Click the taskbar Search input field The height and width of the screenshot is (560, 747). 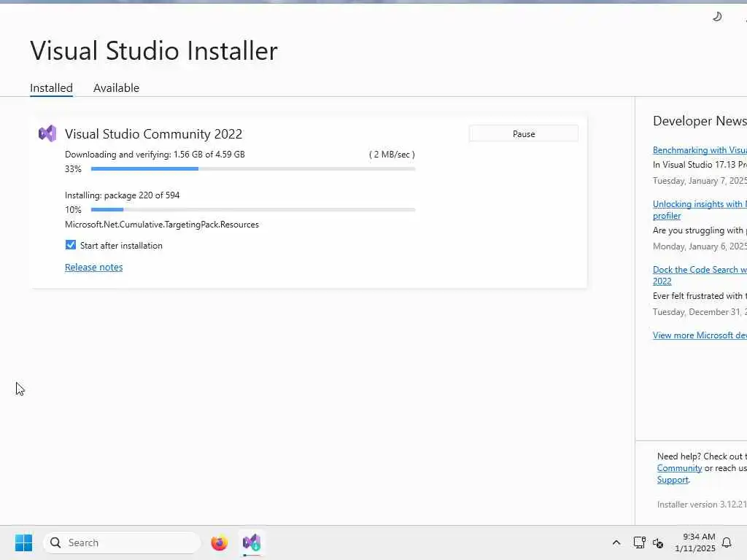coord(122,542)
